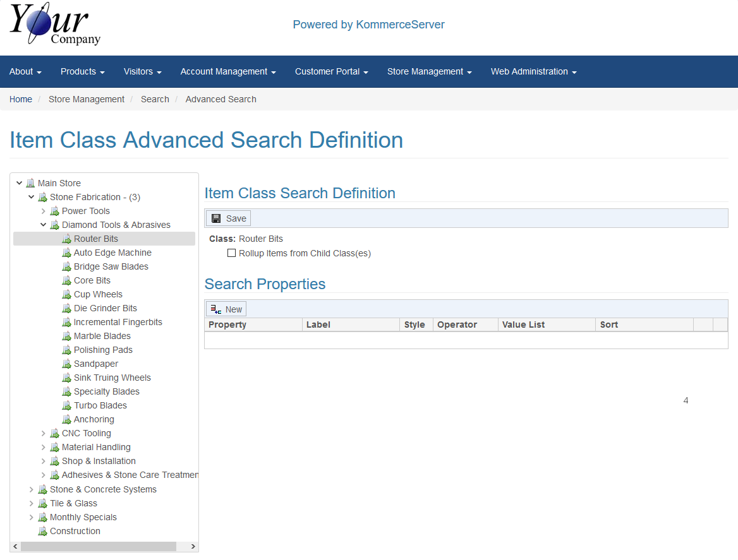Open the Store Management menu
Image resolution: width=738 pixels, height=560 pixels.
(x=429, y=71)
